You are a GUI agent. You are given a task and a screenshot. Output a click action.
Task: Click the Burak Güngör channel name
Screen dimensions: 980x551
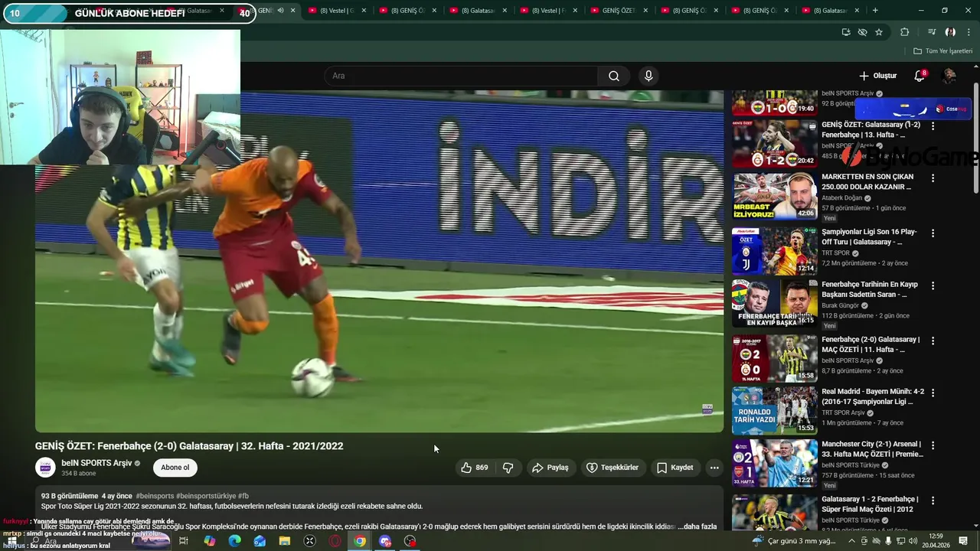(x=840, y=305)
